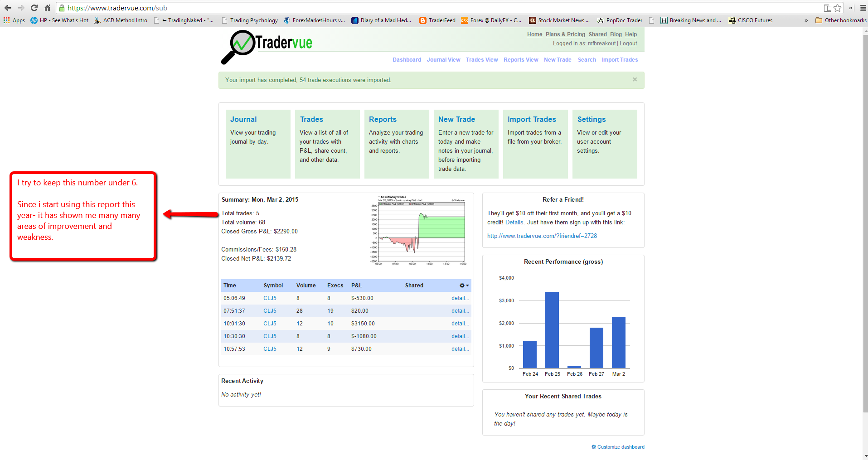Open detail for the 07:51:37 trade
The height and width of the screenshot is (460, 868).
click(460, 311)
